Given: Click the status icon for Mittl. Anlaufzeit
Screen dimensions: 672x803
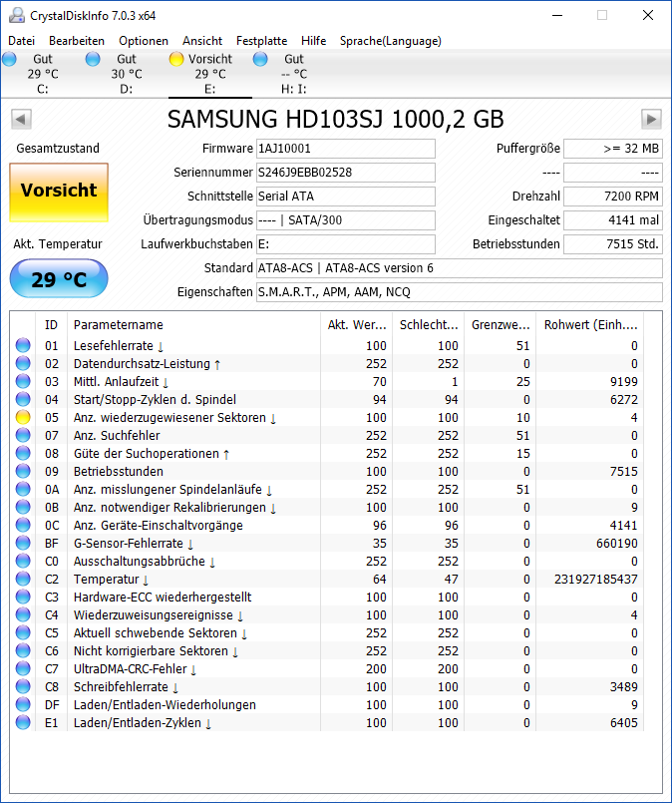Looking at the screenshot, I should [23, 381].
